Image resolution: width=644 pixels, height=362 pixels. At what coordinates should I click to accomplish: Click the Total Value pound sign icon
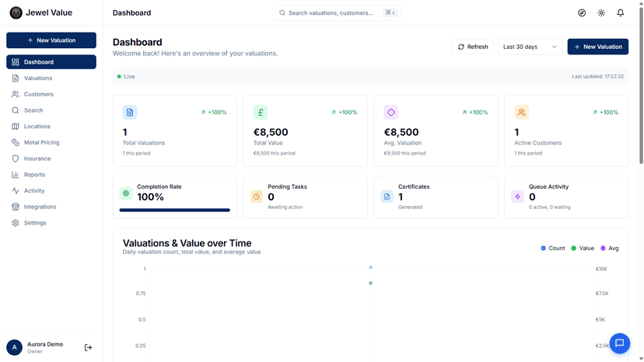[261, 112]
